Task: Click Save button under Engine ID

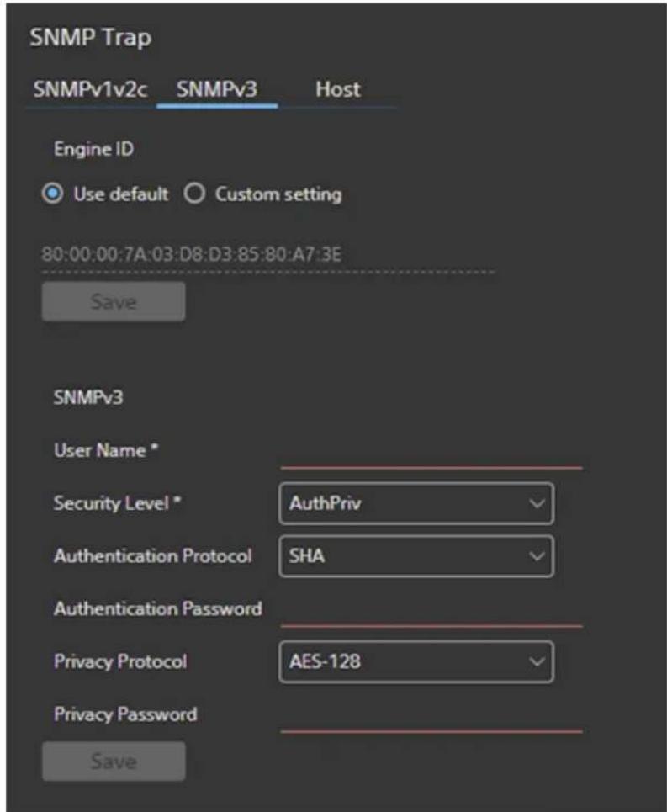Action: (114, 301)
